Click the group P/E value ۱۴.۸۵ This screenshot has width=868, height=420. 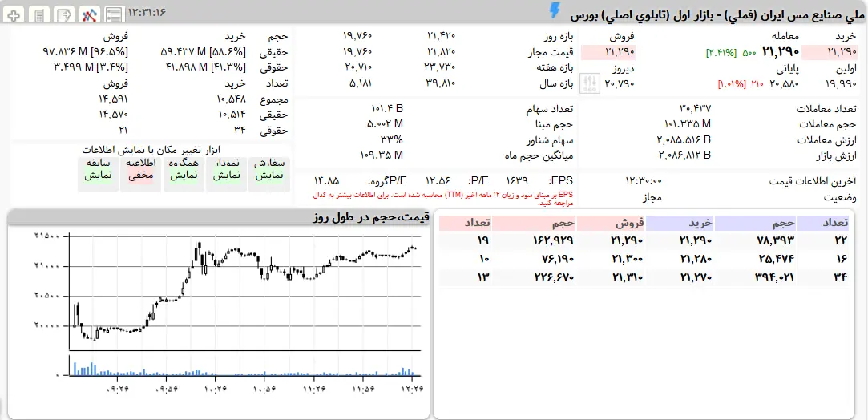coord(327,181)
